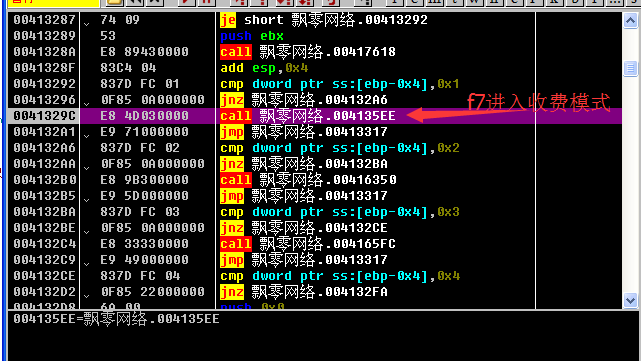641x361 pixels.
Task: Select address 0041328F
Action: (44, 67)
